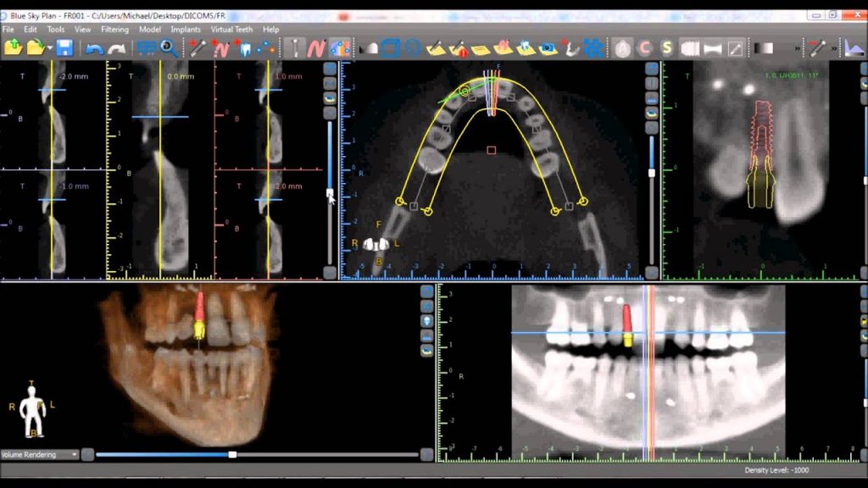Click the blue honeycomb pattern icon

593,48
